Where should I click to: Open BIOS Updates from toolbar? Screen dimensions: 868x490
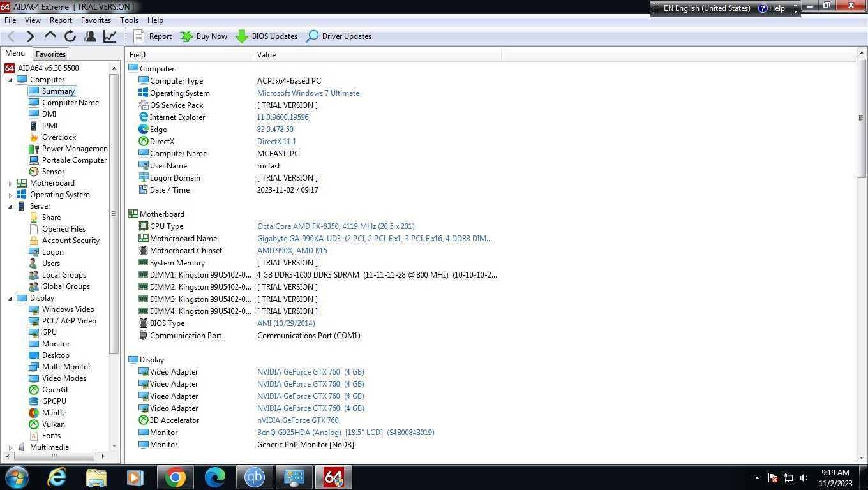(x=266, y=36)
